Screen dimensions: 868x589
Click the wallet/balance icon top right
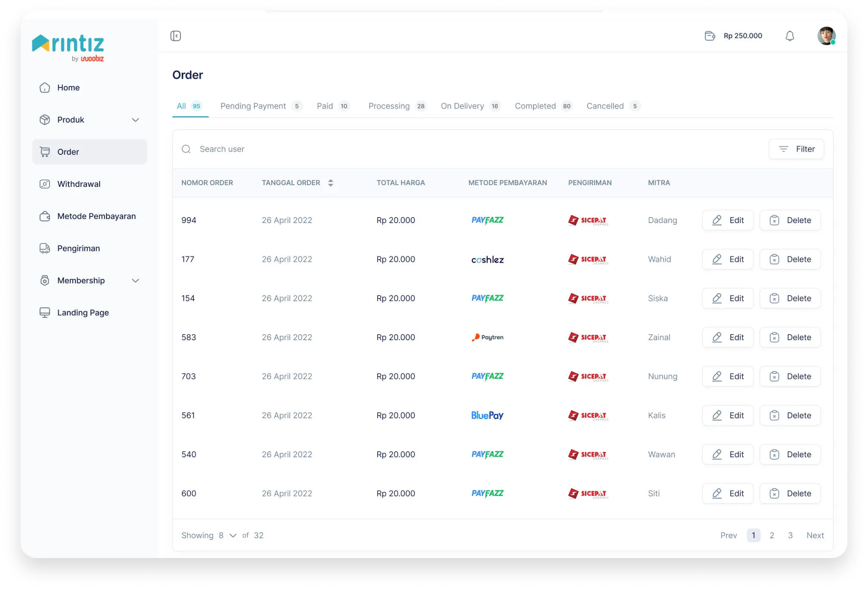[709, 36]
